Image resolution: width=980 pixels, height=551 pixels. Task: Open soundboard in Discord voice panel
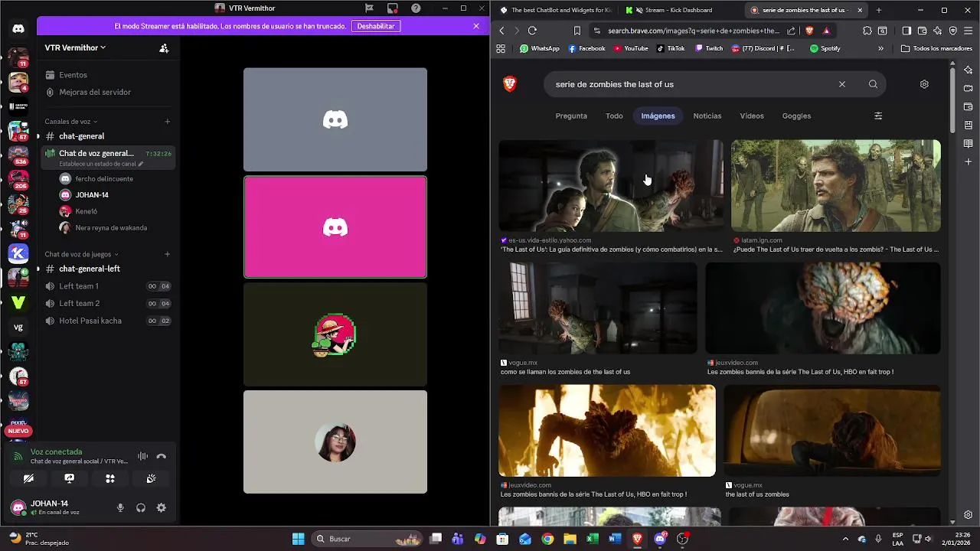tap(152, 478)
